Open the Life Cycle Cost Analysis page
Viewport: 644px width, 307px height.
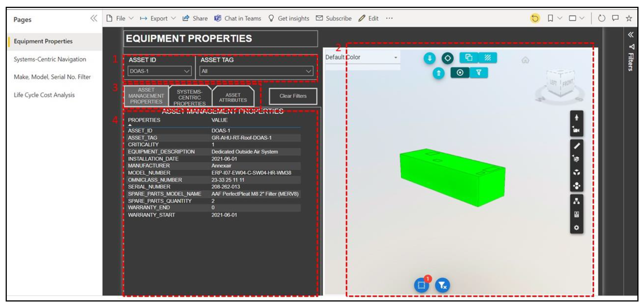pyautogui.click(x=44, y=95)
